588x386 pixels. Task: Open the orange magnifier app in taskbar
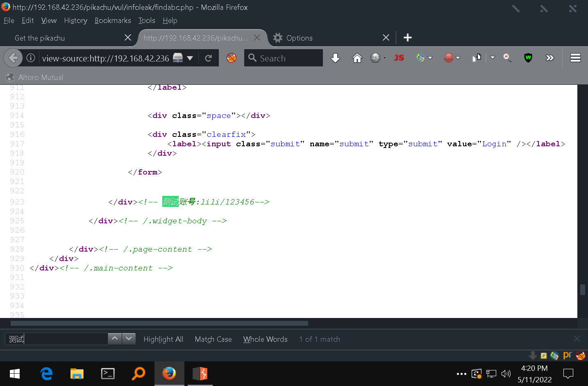click(138, 374)
